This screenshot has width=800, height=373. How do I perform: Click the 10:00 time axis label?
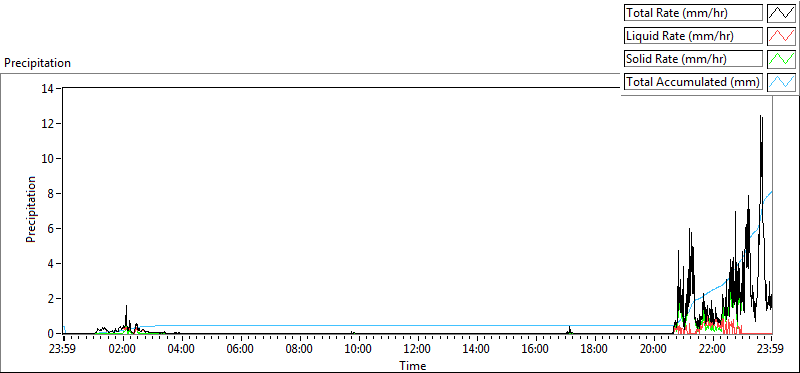pyautogui.click(x=358, y=350)
